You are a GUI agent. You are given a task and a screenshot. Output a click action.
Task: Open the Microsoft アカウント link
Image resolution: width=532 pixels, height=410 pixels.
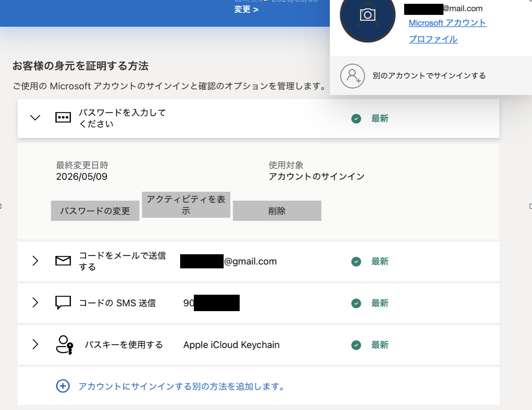447,23
